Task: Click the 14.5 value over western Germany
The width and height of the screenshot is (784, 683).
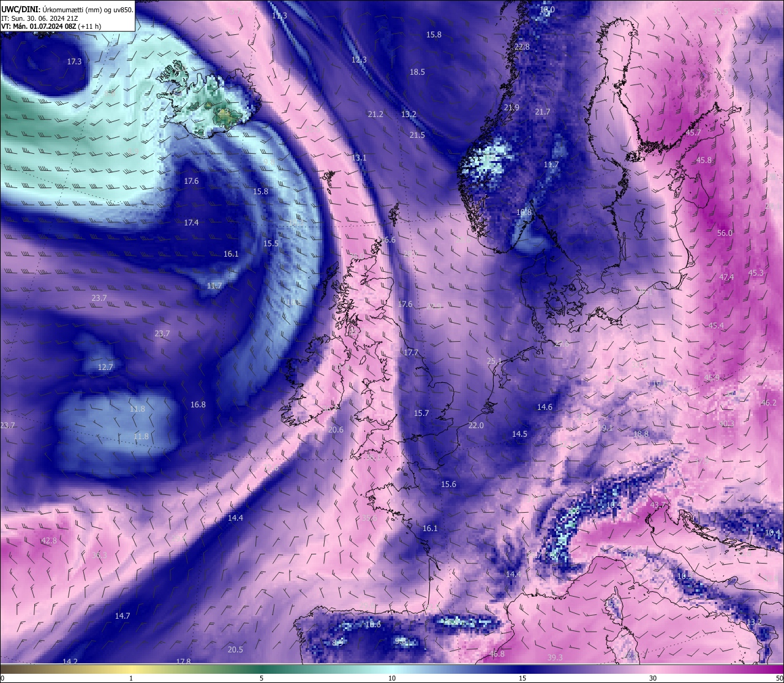Action: point(519,434)
